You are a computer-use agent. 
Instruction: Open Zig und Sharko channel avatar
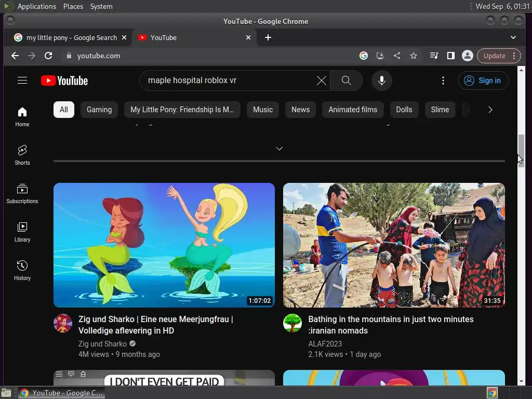coord(63,323)
